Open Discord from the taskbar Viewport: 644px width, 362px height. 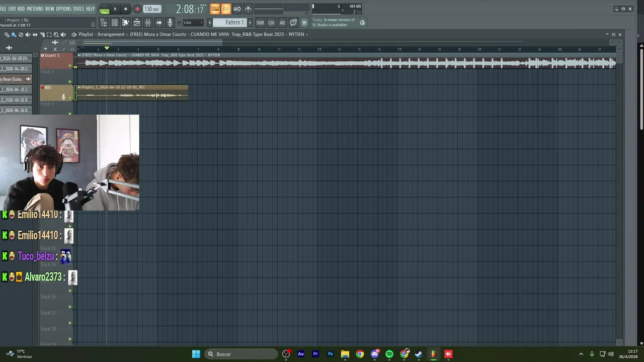tap(375, 354)
